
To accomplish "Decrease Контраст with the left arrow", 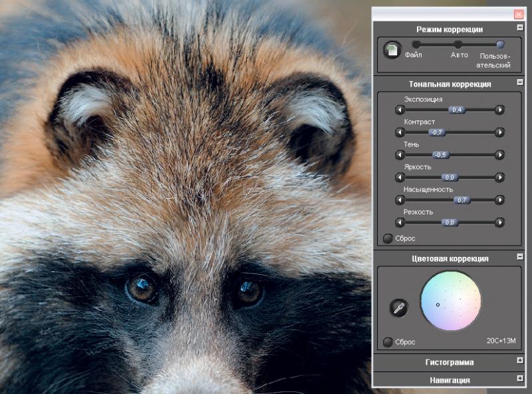I will (x=400, y=132).
